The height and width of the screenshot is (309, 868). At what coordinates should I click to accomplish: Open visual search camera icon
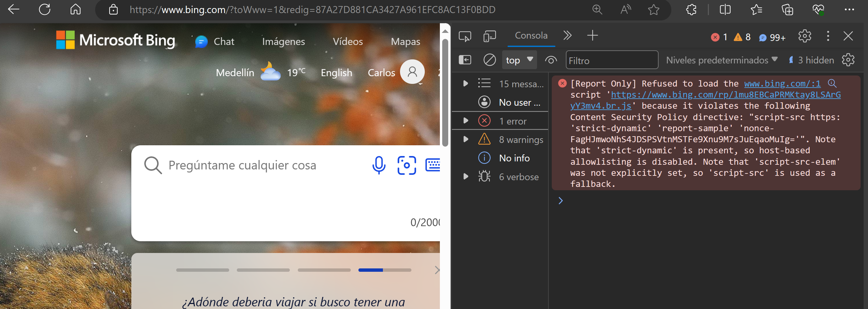pyautogui.click(x=406, y=165)
